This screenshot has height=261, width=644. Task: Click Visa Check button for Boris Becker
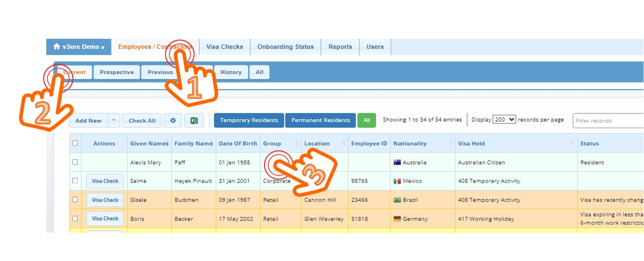[x=105, y=219]
